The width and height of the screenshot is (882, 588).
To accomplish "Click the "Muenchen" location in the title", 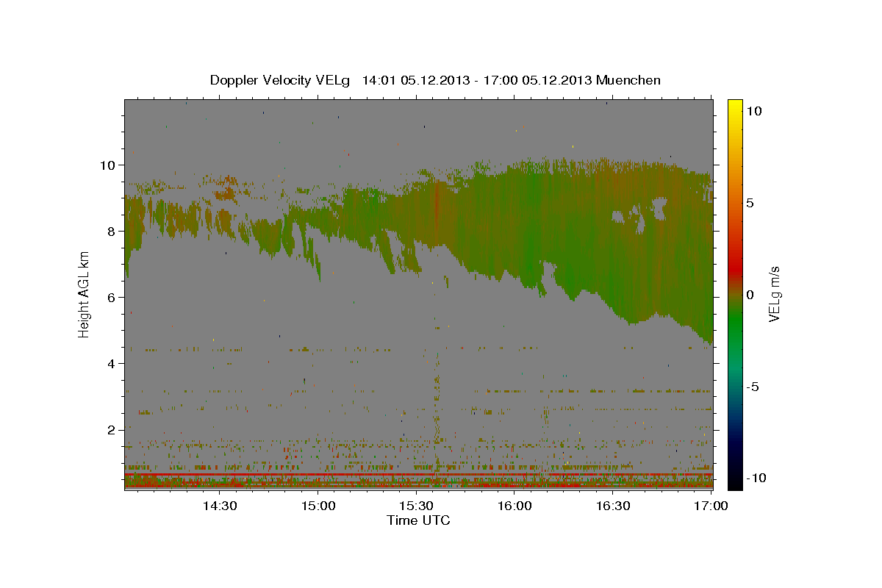I will [629, 80].
